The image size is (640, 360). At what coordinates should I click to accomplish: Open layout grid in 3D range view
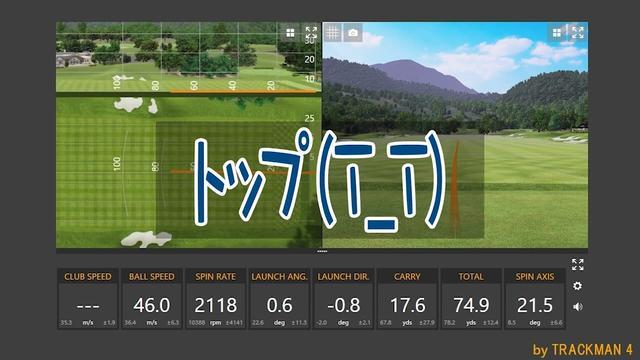557,33
